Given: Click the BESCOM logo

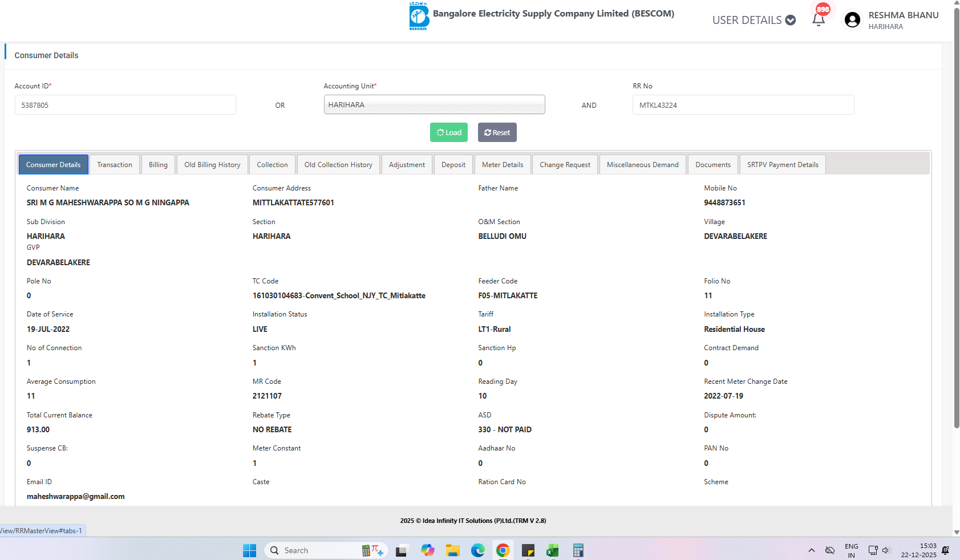Looking at the screenshot, I should tap(419, 16).
